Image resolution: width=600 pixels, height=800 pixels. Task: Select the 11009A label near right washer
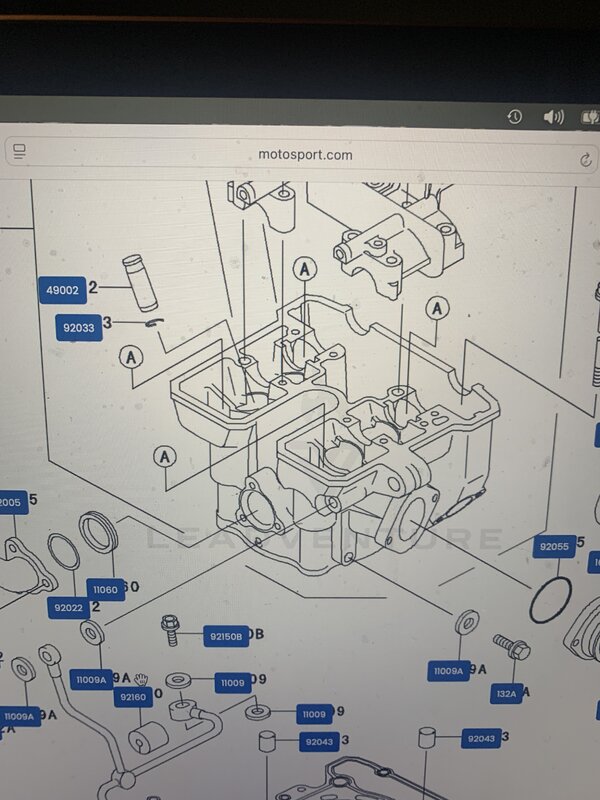point(448,671)
